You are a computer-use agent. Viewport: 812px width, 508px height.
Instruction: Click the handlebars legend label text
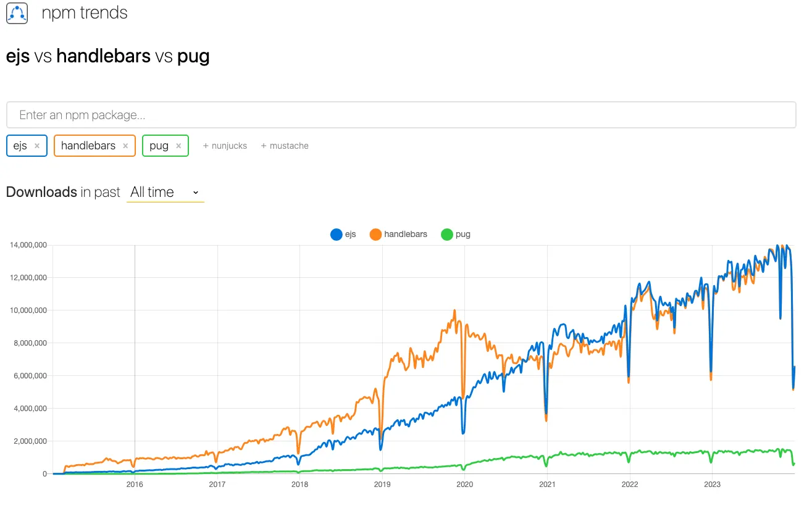pos(406,235)
